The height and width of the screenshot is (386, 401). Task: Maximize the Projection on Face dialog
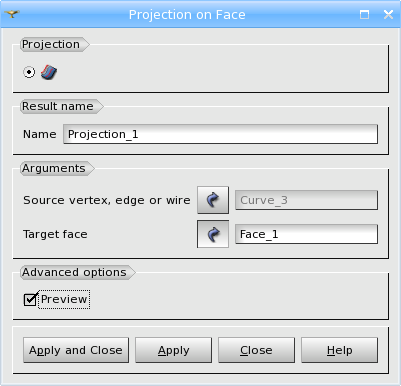364,14
